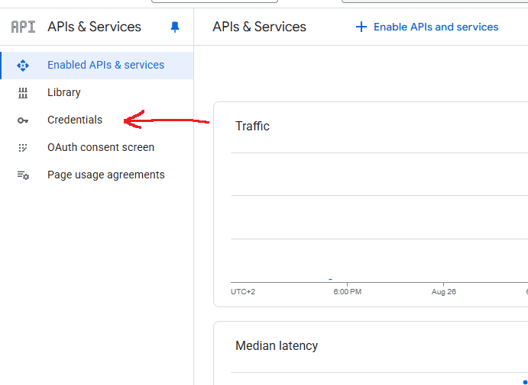Go to the Library menu item

97,93
